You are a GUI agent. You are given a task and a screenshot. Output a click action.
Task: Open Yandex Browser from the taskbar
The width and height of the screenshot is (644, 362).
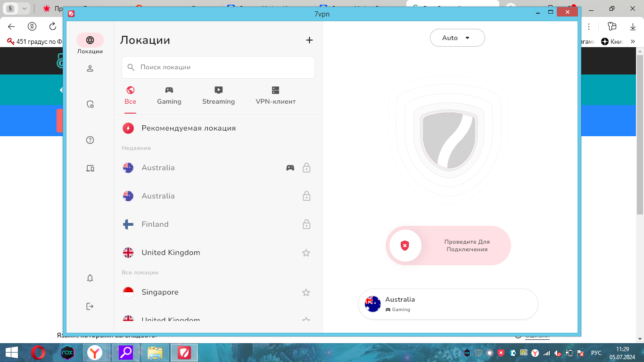(x=95, y=353)
